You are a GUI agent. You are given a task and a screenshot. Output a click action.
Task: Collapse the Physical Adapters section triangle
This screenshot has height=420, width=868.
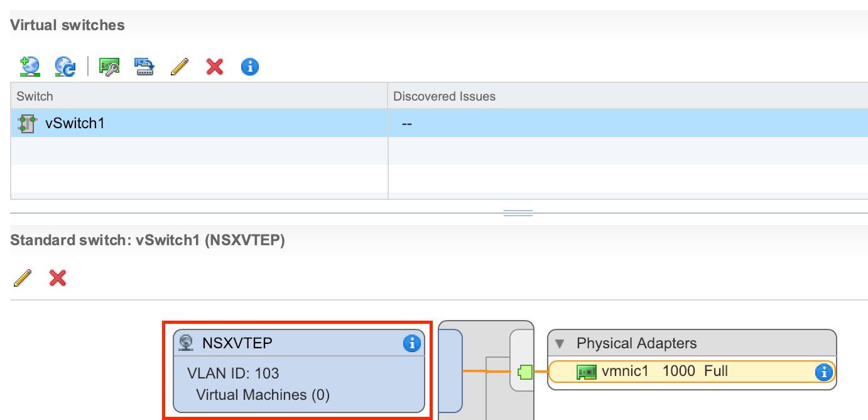point(560,344)
